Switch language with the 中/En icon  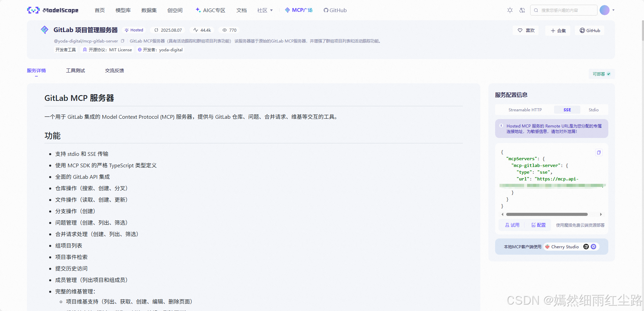pyautogui.click(x=522, y=10)
